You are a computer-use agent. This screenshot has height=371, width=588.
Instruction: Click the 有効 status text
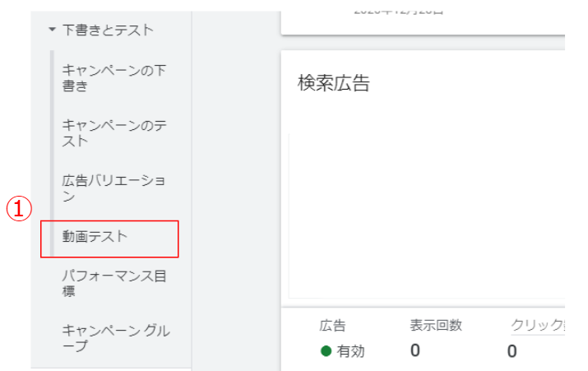click(351, 351)
